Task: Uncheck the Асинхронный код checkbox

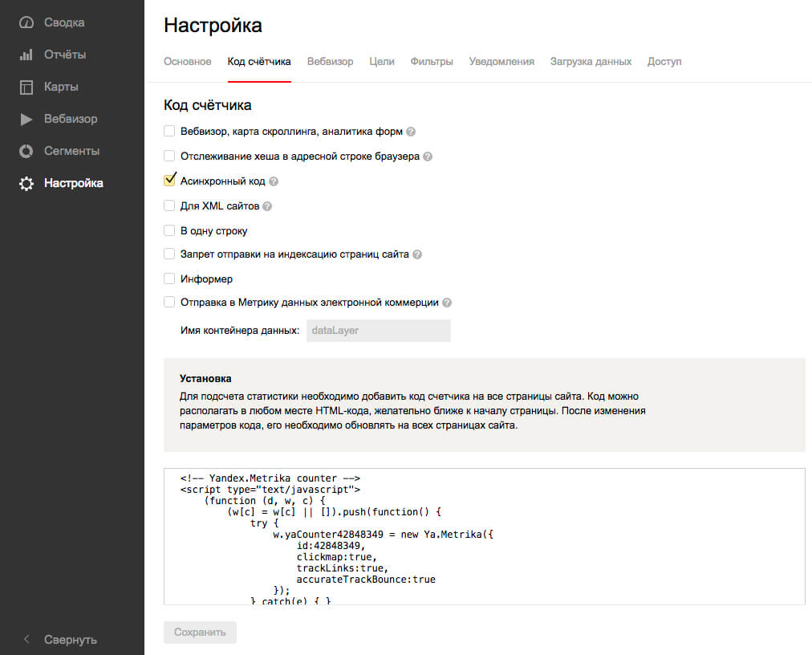Action: click(x=169, y=181)
